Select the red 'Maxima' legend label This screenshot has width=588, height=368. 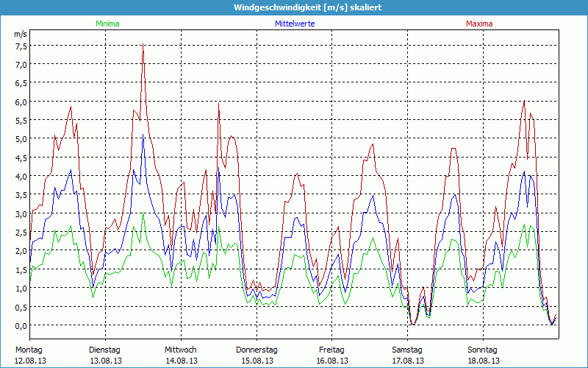(479, 24)
